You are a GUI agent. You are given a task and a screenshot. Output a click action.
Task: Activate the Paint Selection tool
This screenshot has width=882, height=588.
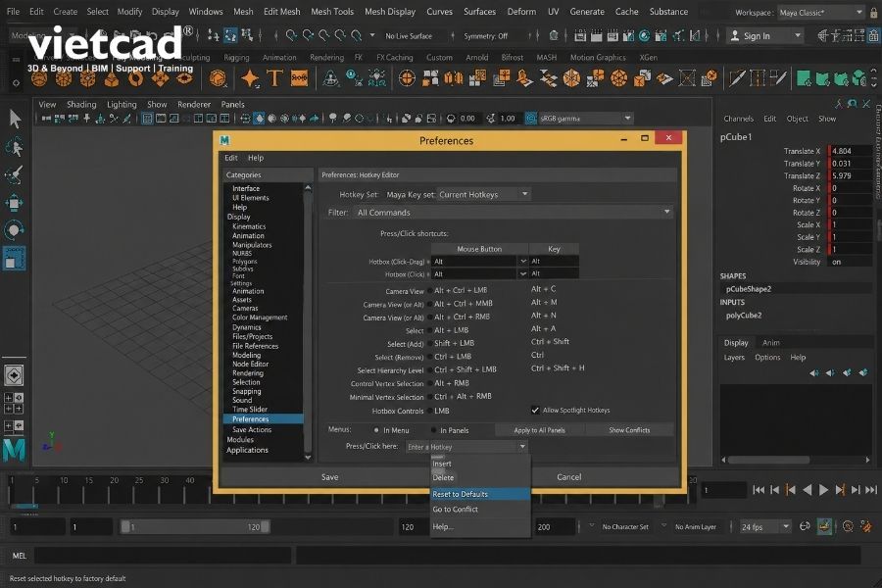point(14,175)
